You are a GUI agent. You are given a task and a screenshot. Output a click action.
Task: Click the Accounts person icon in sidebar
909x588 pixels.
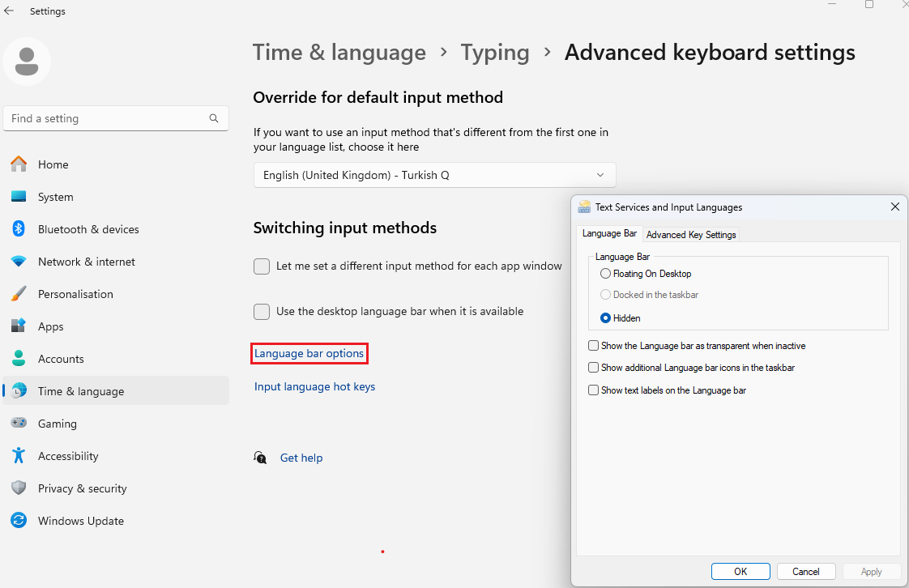pyautogui.click(x=19, y=358)
